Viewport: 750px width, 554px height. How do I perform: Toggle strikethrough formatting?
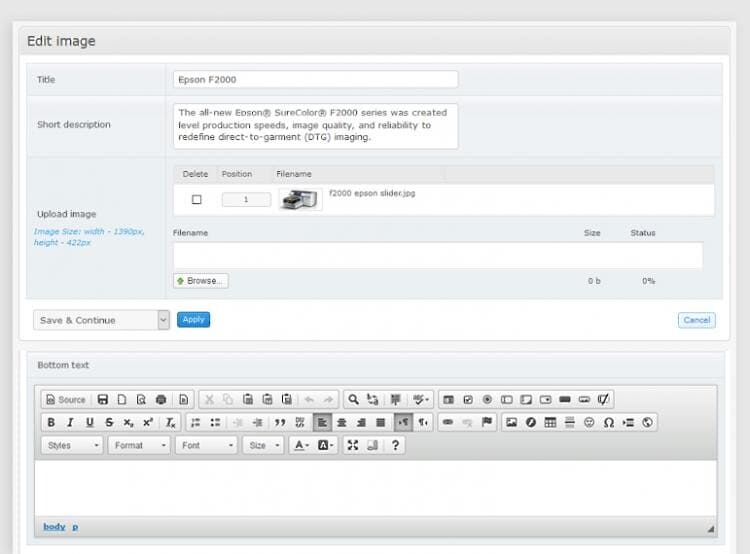(109, 422)
